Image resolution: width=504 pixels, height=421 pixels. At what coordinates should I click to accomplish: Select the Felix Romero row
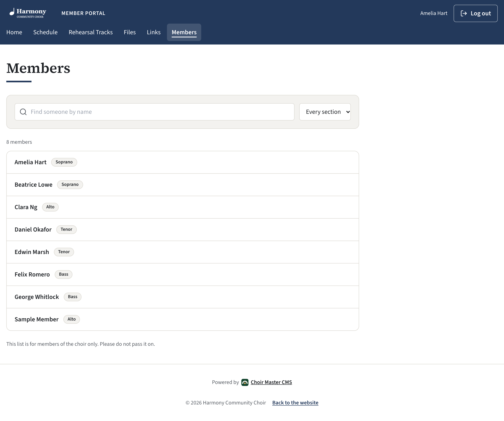coord(183,274)
